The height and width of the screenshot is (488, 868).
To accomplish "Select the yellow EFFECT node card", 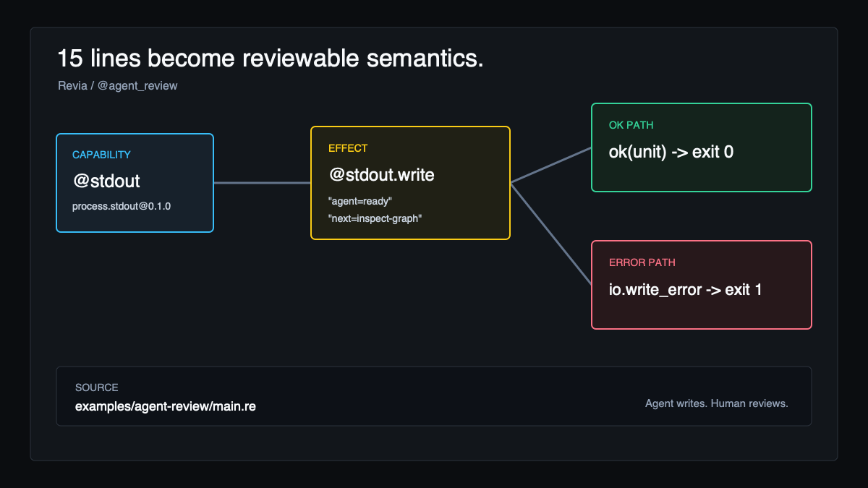I will tap(410, 183).
